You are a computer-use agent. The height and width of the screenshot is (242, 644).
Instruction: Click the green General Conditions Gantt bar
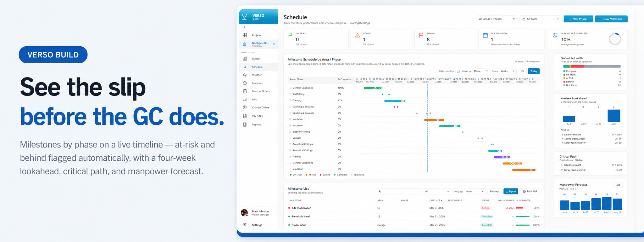point(373,88)
